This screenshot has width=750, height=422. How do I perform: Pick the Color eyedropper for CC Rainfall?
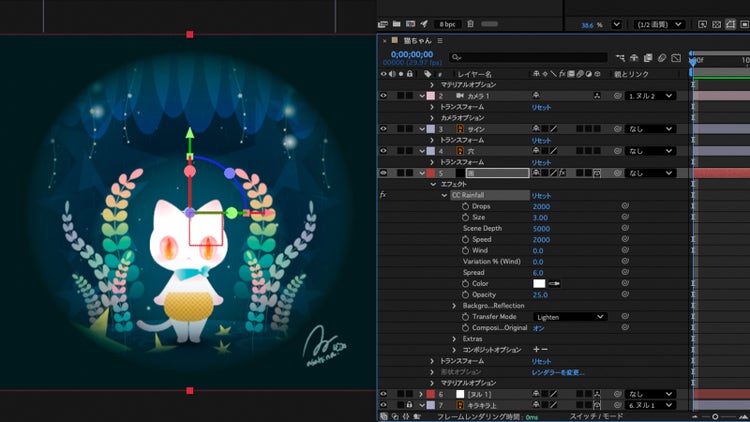tap(554, 283)
